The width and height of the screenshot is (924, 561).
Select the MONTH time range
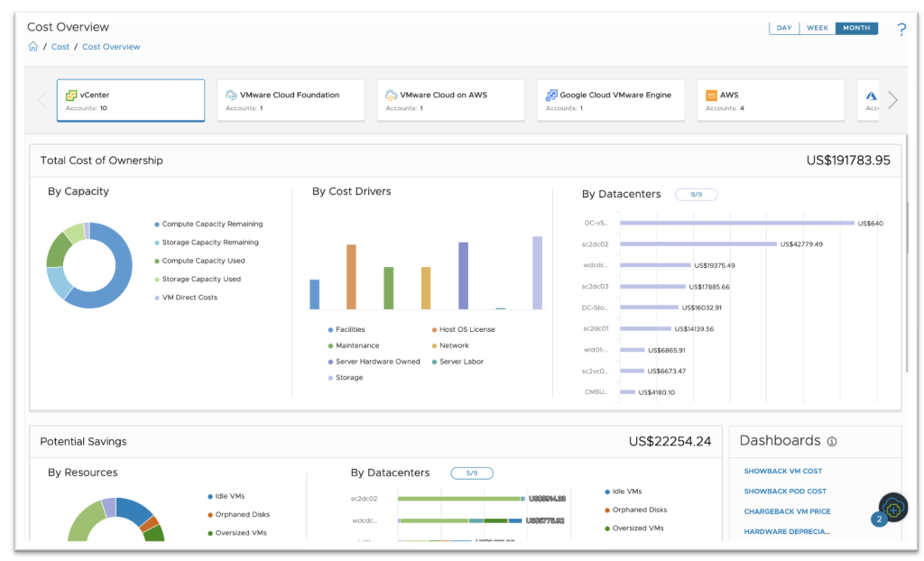[856, 28]
